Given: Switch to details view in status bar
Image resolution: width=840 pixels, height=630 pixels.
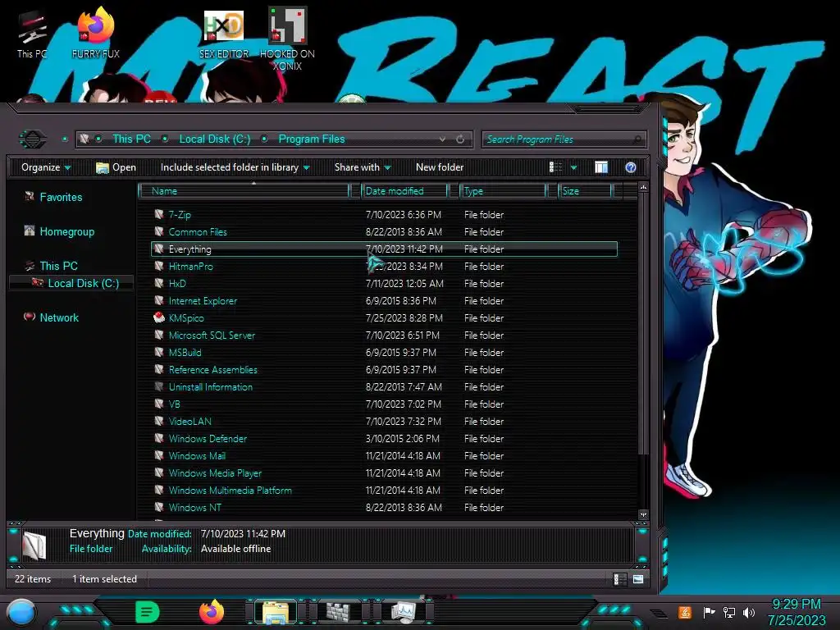Looking at the screenshot, I should point(619,579).
